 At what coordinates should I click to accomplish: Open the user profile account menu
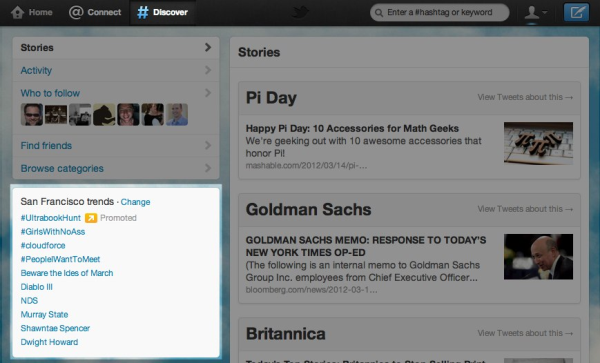535,13
